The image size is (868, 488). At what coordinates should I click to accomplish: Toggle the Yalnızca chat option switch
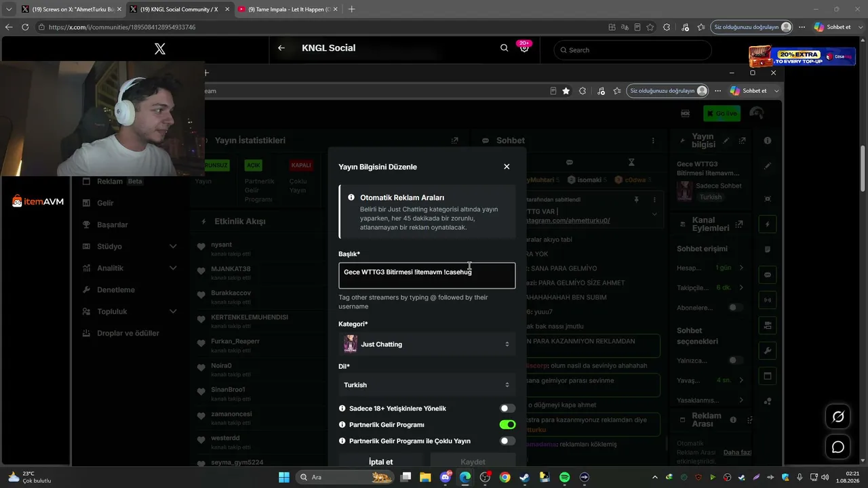pyautogui.click(x=735, y=361)
